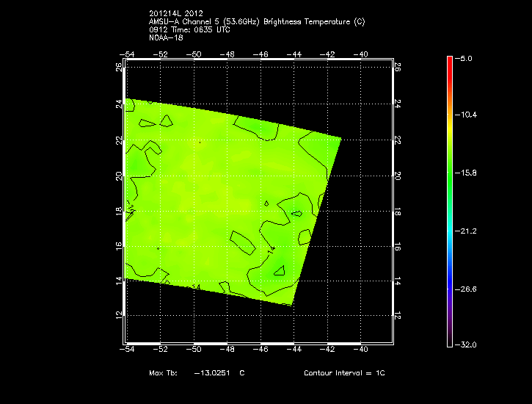Screen dimensions: 532x404
Task: Click the -10.4 color bar label
Action: point(467,115)
